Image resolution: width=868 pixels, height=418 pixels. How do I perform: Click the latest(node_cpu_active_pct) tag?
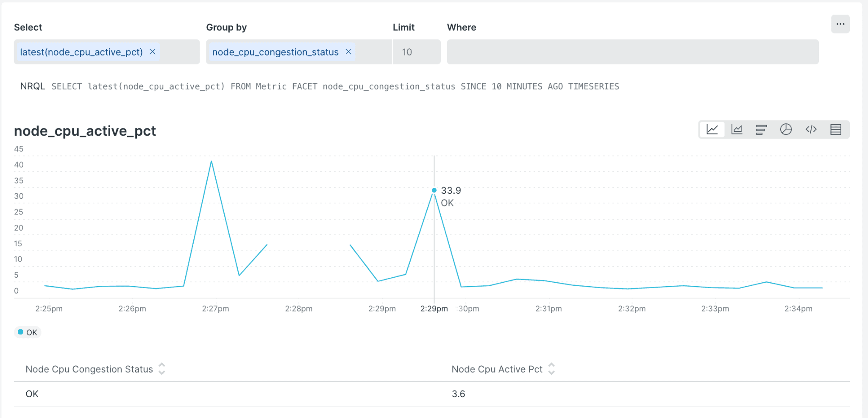81,52
